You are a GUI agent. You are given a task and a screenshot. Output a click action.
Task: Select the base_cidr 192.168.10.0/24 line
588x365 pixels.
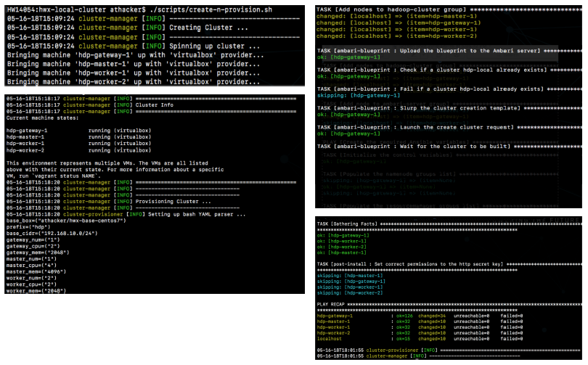(52, 234)
